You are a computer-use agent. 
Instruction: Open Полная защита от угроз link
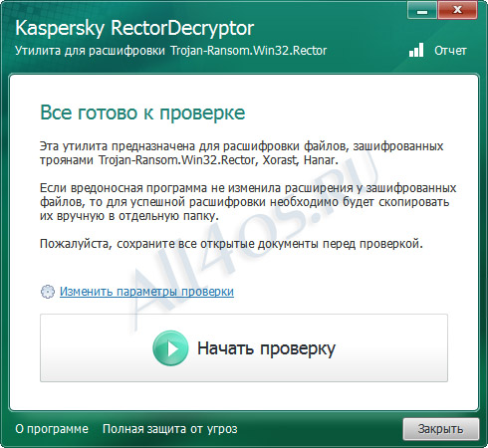170,429
